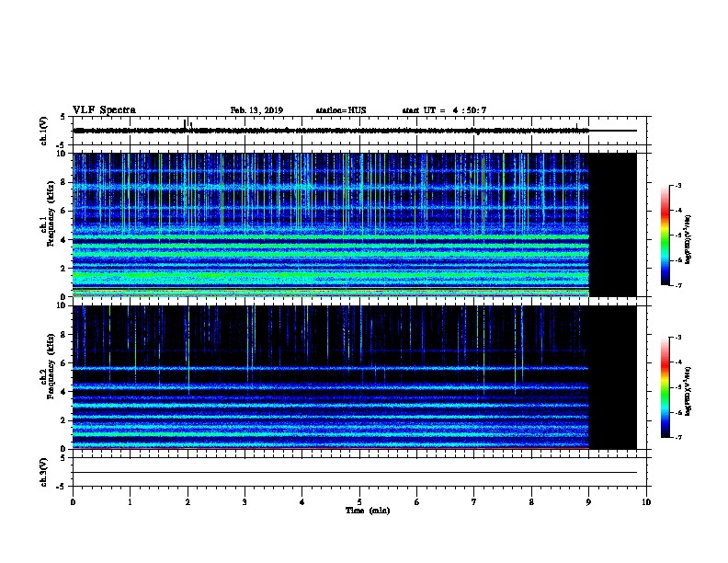Click the "8" kHz tick of ch.2 frequency axis
Screen dimensions: 728x563
tap(63, 335)
